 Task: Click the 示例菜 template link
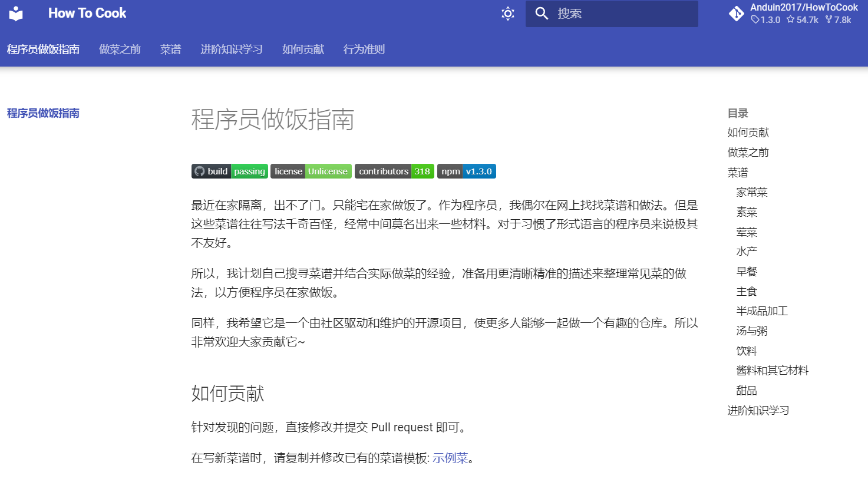click(x=450, y=458)
